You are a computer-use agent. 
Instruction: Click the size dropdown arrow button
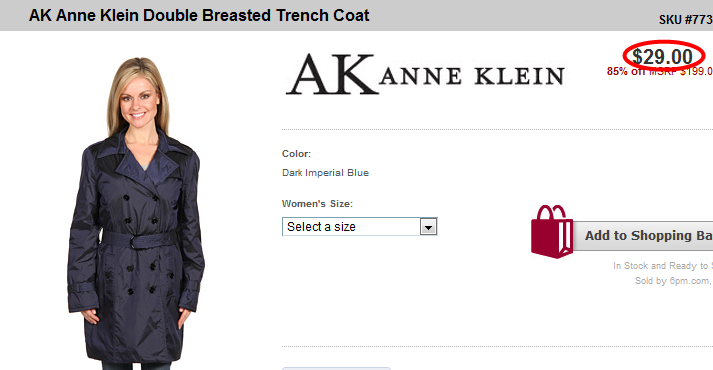coord(428,227)
